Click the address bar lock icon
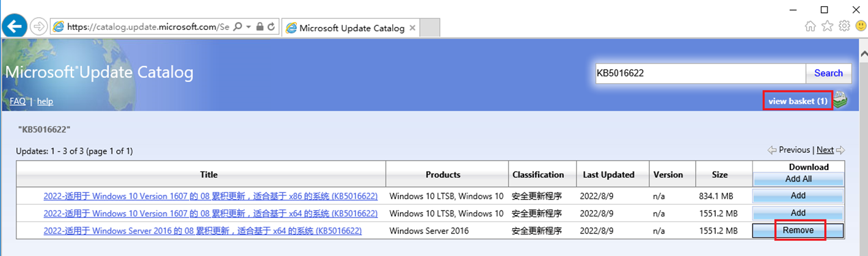The height and width of the screenshot is (256, 868). pyautogui.click(x=260, y=27)
